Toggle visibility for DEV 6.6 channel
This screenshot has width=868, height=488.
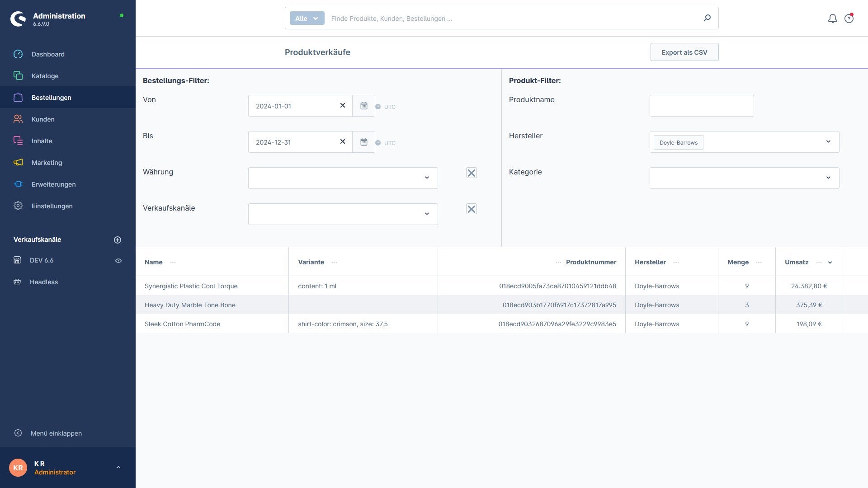(x=118, y=260)
